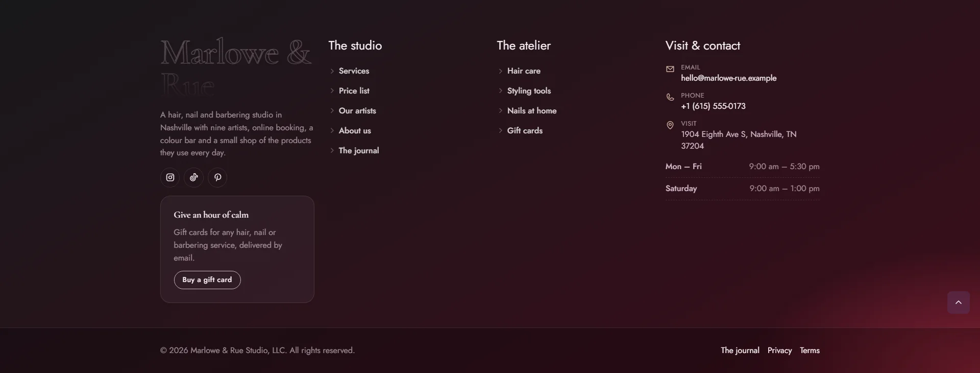Open the Services link
This screenshot has width=980, height=373.
pos(354,71)
